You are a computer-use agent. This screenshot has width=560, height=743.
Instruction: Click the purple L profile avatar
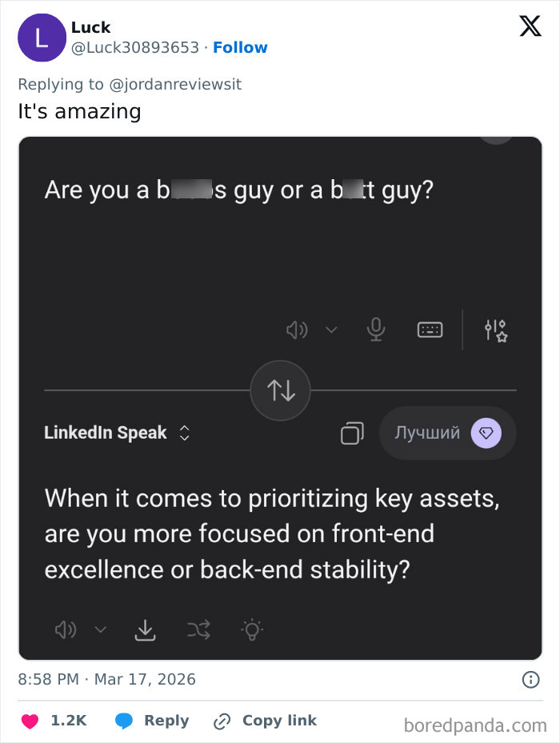pos(42,38)
